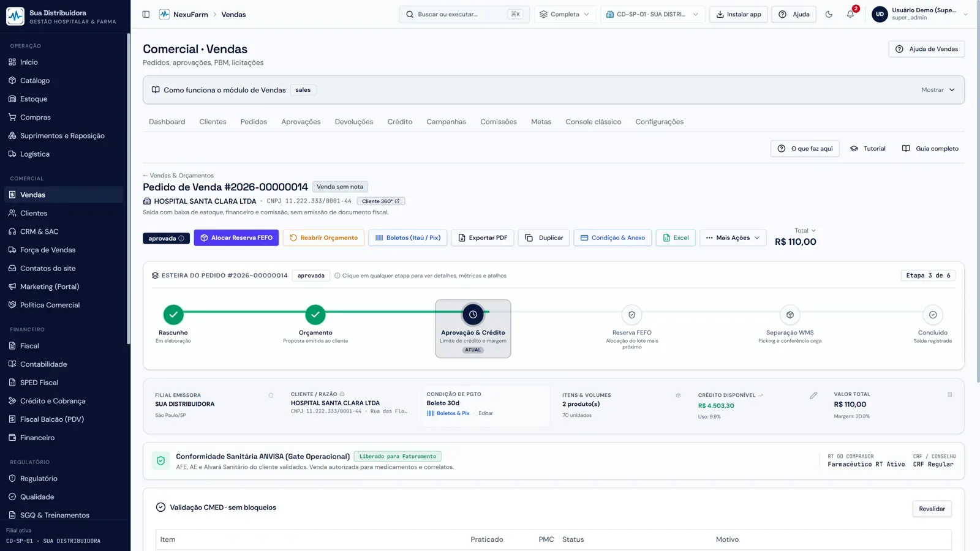Focus the Buscar ou executar search field
This screenshot has width=980, height=551.
(464, 14)
